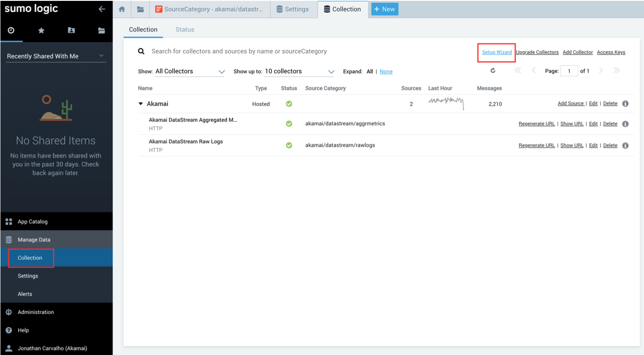644x355 pixels.
Task: Click the + New button
Action: (385, 9)
